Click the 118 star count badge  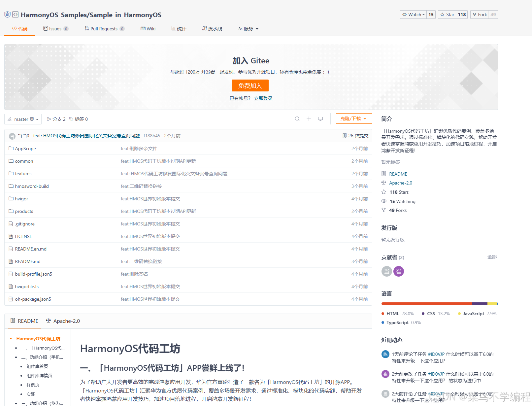tap(462, 15)
